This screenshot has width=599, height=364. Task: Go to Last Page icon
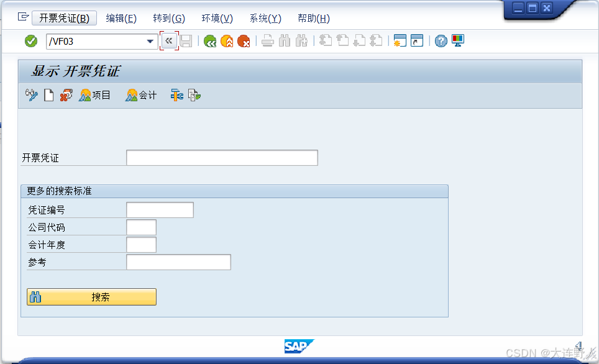377,40
